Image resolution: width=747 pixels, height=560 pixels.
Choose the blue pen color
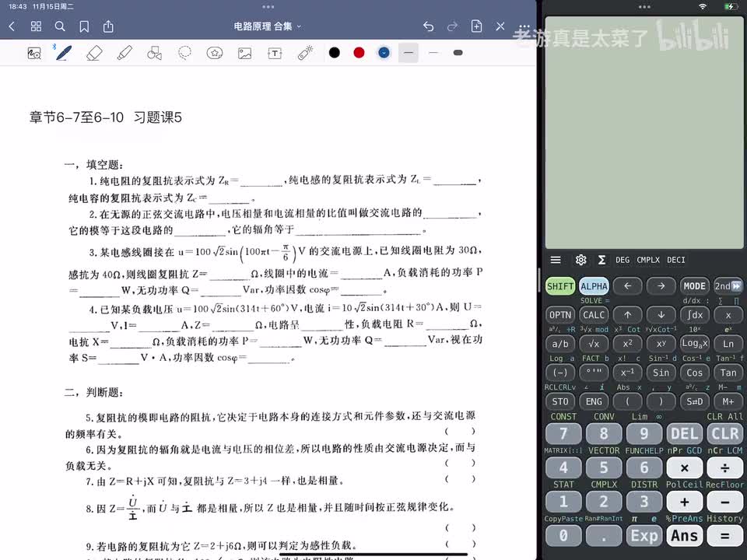click(x=384, y=53)
